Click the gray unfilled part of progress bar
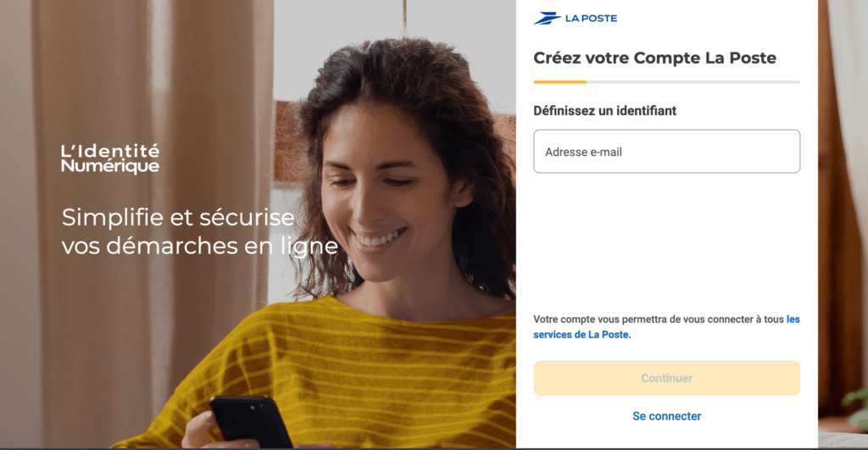 (x=693, y=82)
